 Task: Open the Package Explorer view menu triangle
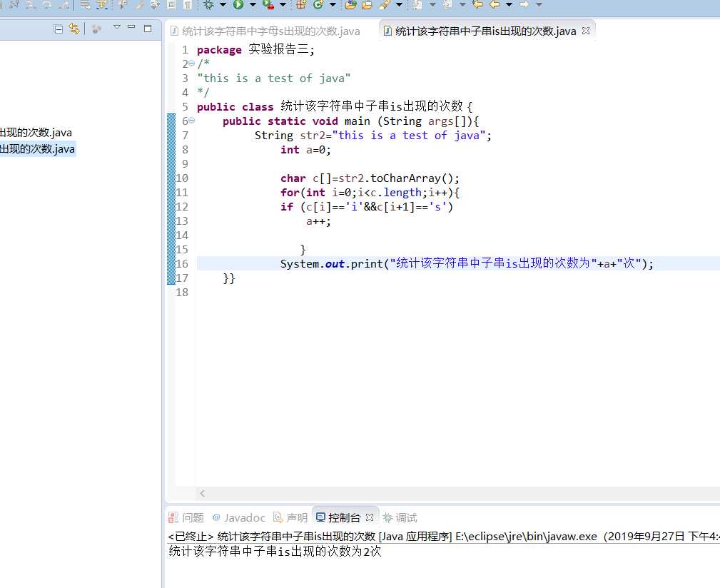[x=116, y=27]
